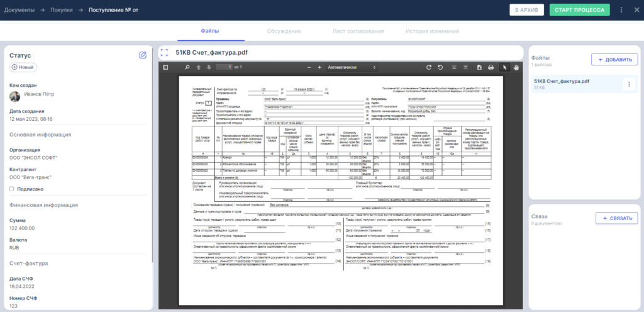
Task: Click Иванов Пётр avatar
Action: (x=15, y=96)
